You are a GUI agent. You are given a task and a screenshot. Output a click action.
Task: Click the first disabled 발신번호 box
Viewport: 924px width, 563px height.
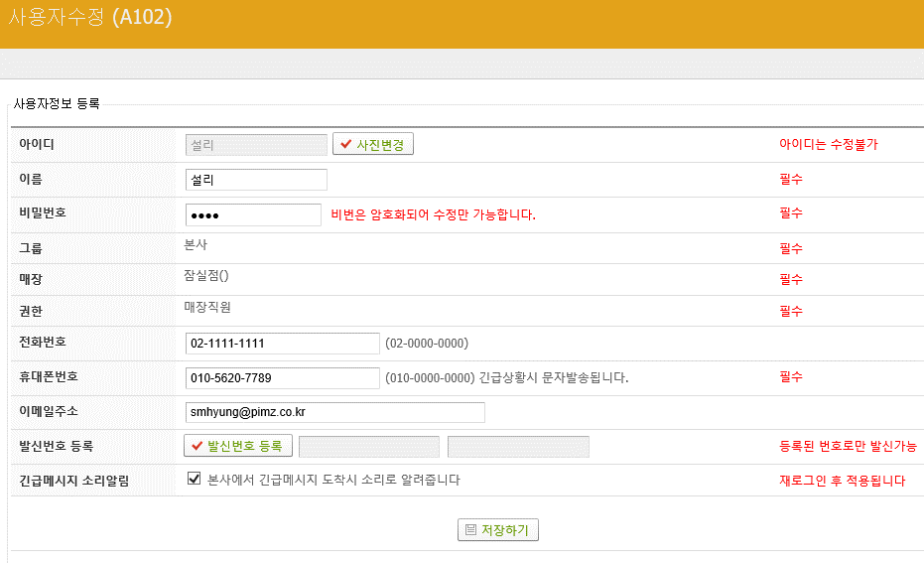(x=369, y=447)
